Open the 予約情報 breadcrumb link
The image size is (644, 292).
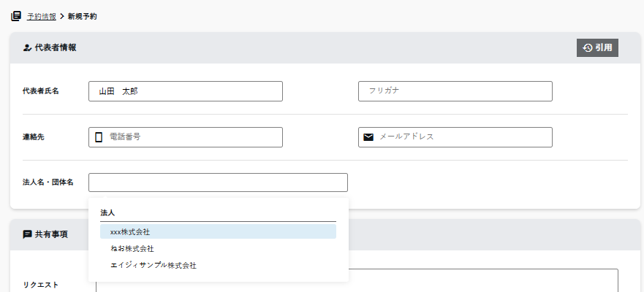42,16
